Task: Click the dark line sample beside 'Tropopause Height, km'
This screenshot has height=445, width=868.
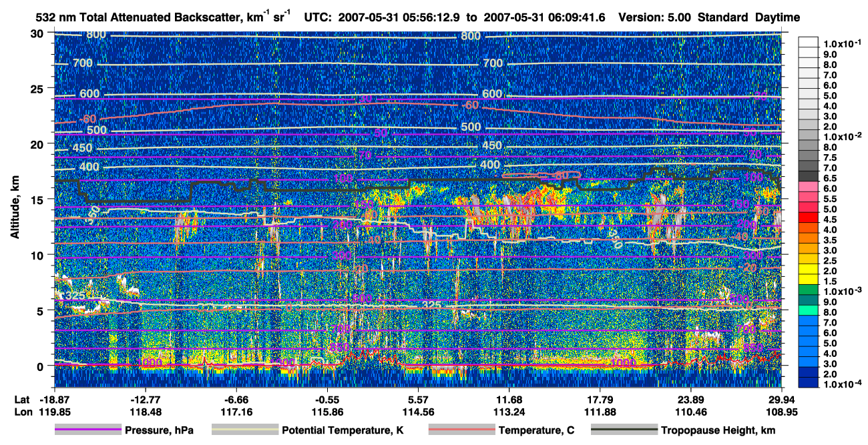Action: [624, 430]
